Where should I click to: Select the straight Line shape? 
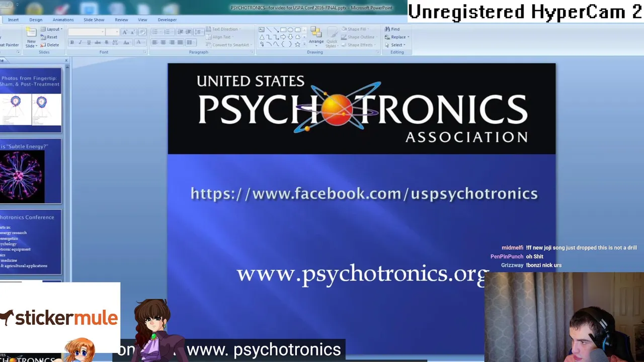click(x=269, y=30)
